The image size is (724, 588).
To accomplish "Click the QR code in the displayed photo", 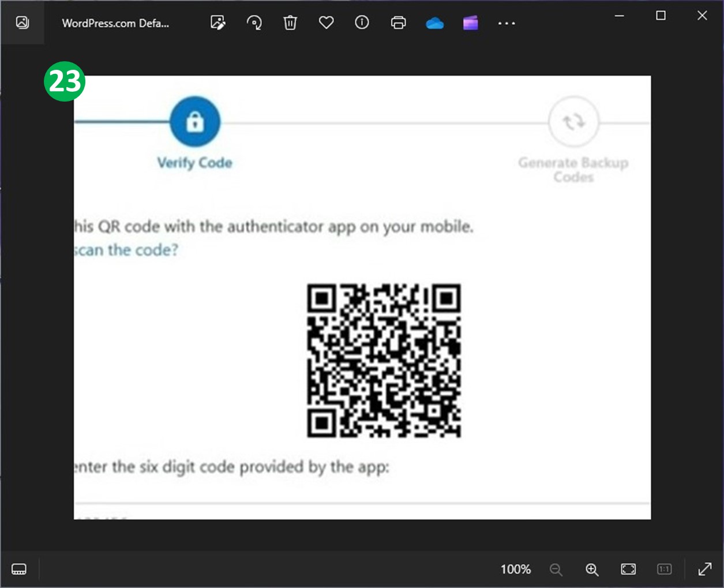I will (x=384, y=361).
